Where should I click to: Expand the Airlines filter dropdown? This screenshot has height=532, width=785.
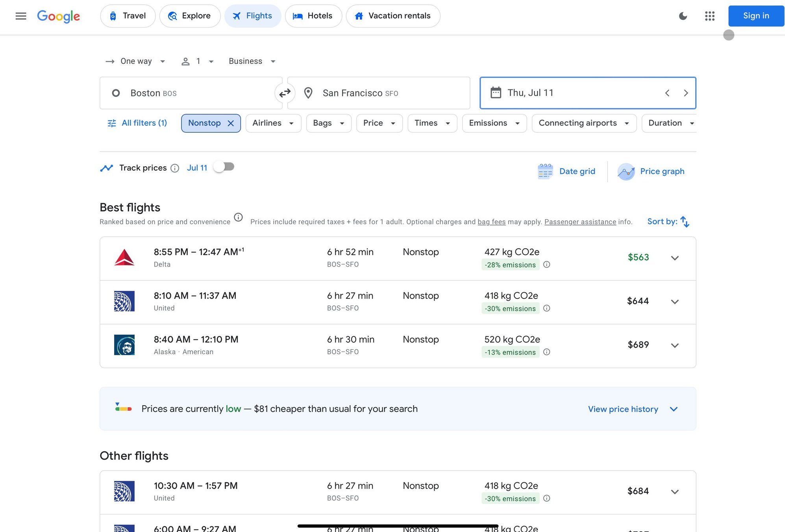(x=273, y=123)
